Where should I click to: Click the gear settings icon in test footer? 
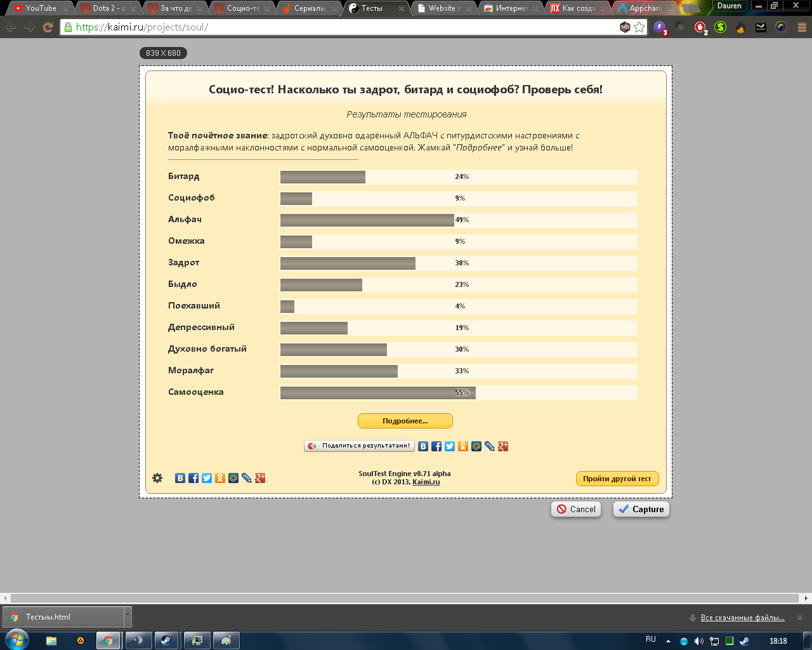[157, 478]
